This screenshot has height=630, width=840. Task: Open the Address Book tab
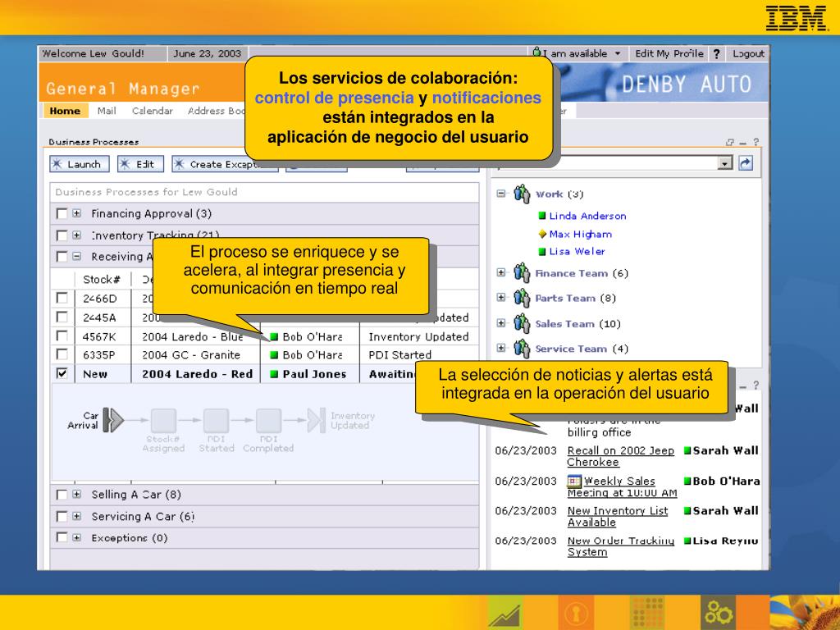coord(217,111)
